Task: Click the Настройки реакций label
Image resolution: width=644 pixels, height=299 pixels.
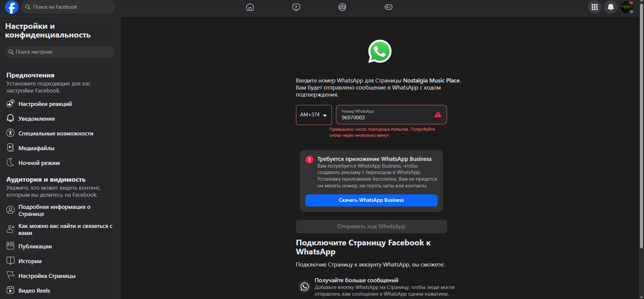Action: coord(45,104)
